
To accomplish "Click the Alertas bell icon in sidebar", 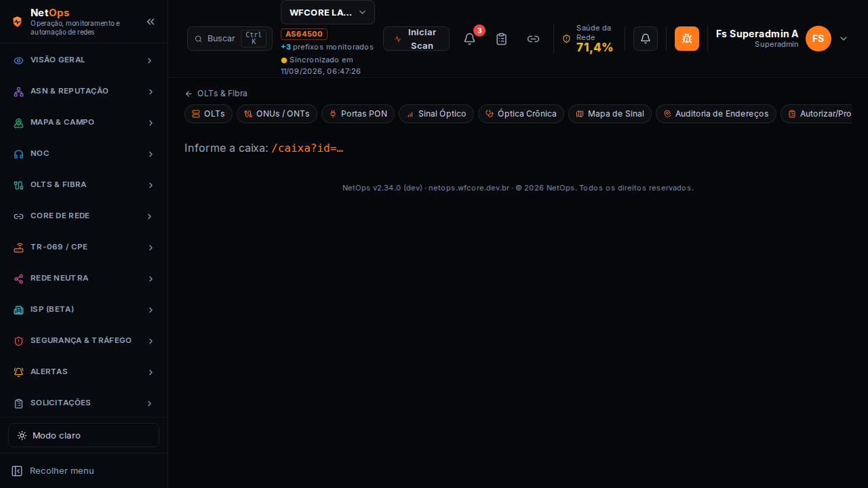I will point(19,372).
